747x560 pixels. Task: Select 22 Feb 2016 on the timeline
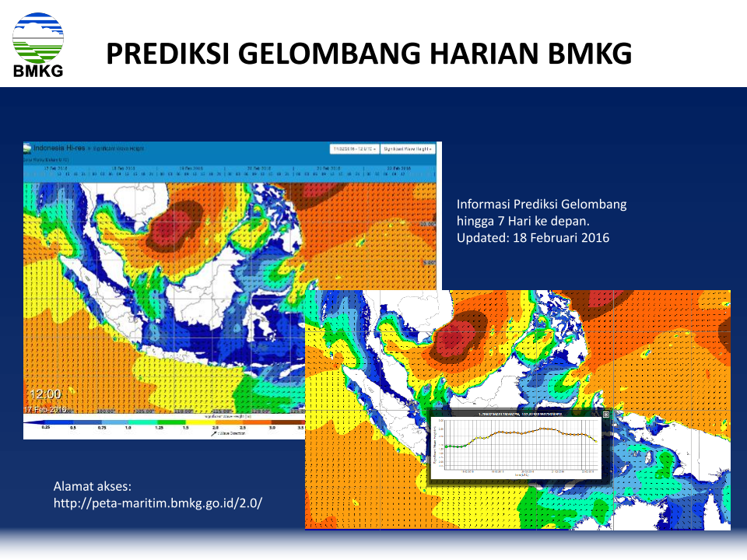tap(398, 169)
